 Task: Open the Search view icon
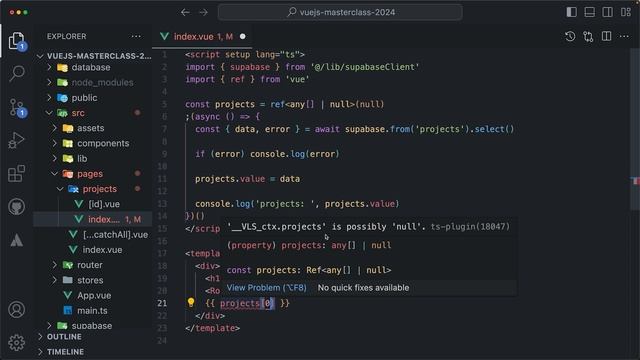[16, 73]
